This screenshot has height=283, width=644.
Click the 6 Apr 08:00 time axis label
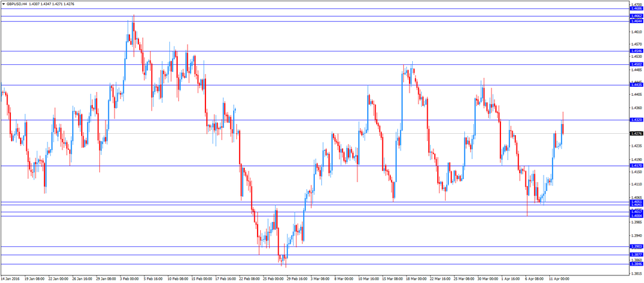(x=534, y=278)
